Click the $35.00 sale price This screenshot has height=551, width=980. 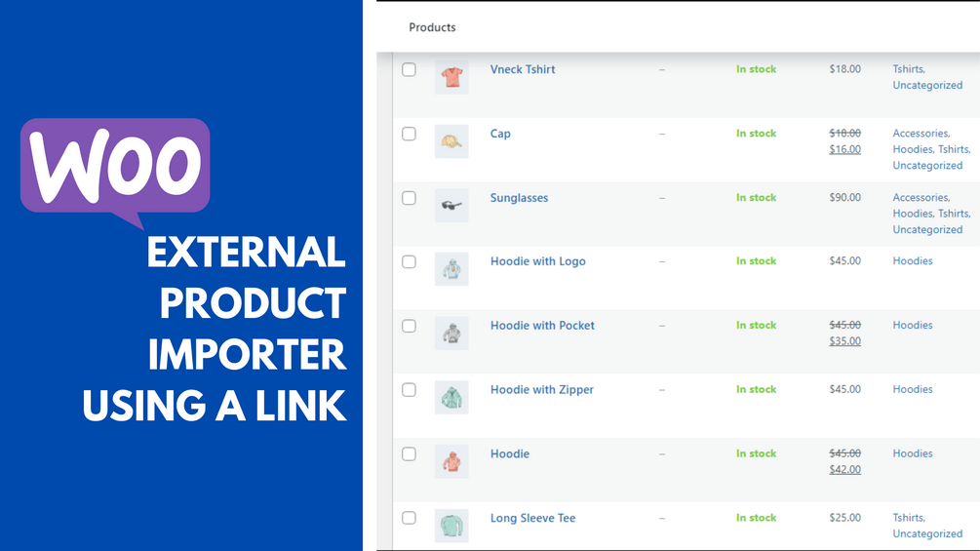point(845,341)
